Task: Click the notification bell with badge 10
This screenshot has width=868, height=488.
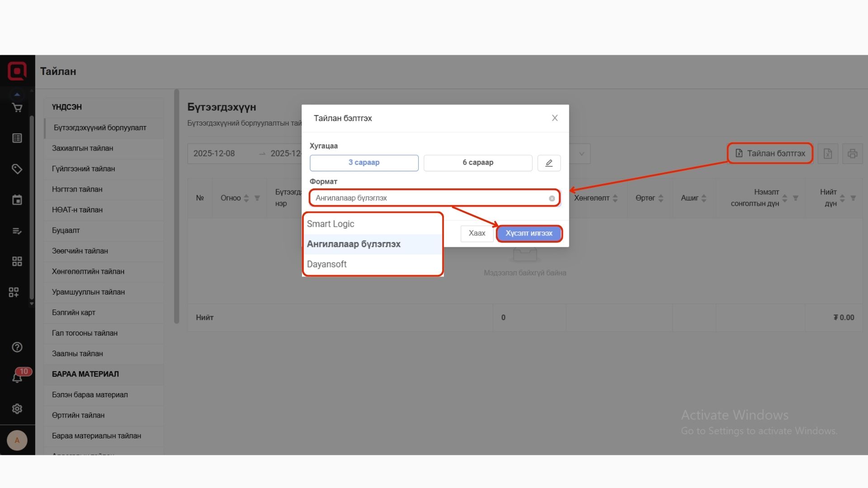Action: (x=17, y=377)
